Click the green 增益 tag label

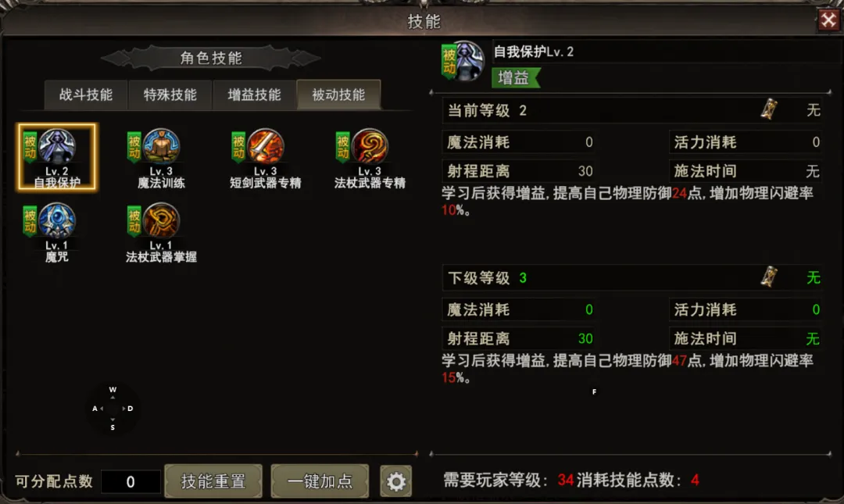pyautogui.click(x=516, y=78)
